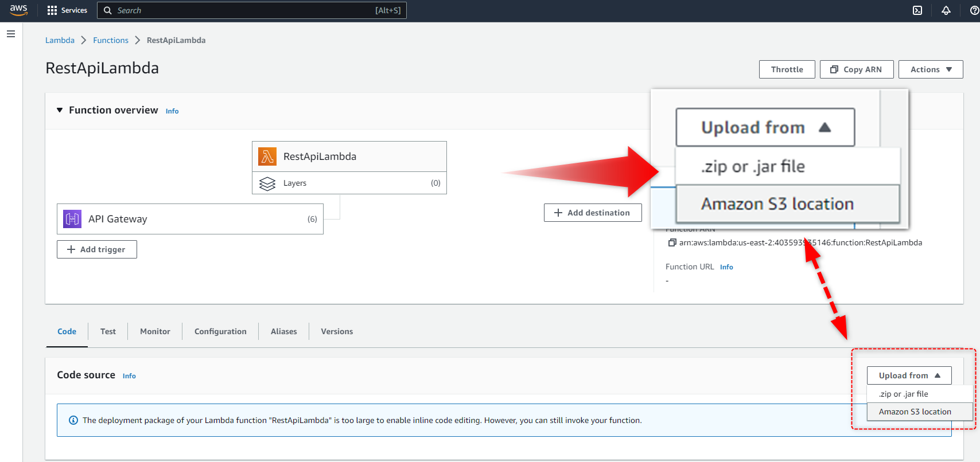Image resolution: width=980 pixels, height=462 pixels.
Task: Open the help question mark icon
Action: tap(974, 10)
